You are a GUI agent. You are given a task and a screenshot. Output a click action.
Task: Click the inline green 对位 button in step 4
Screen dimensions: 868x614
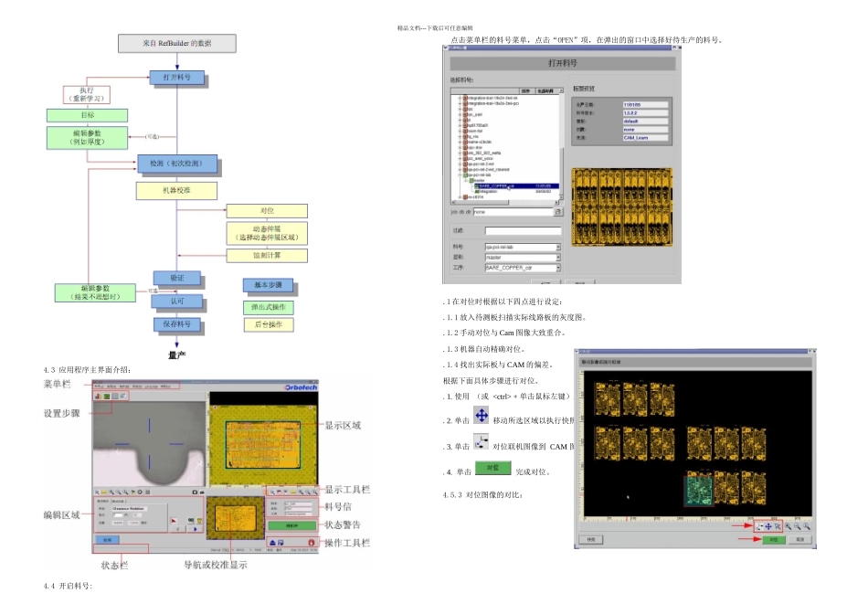pos(492,468)
